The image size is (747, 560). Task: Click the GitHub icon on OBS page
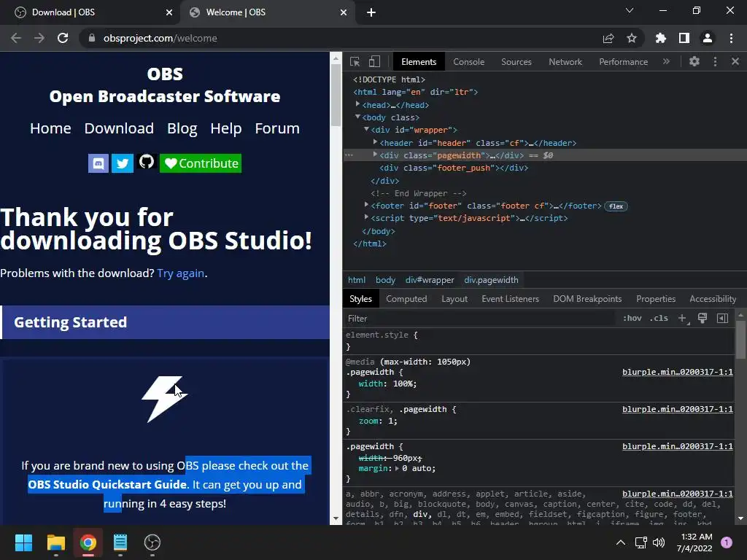(146, 162)
